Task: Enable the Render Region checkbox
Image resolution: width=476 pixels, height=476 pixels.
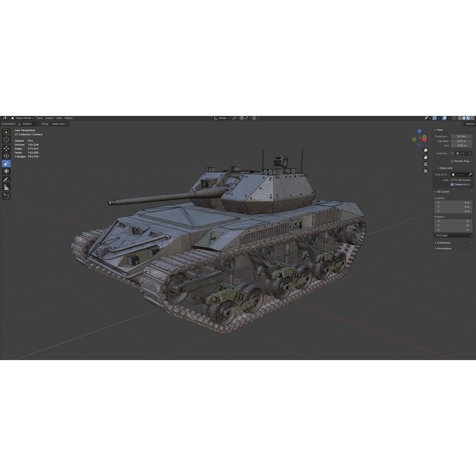Action: click(452, 161)
